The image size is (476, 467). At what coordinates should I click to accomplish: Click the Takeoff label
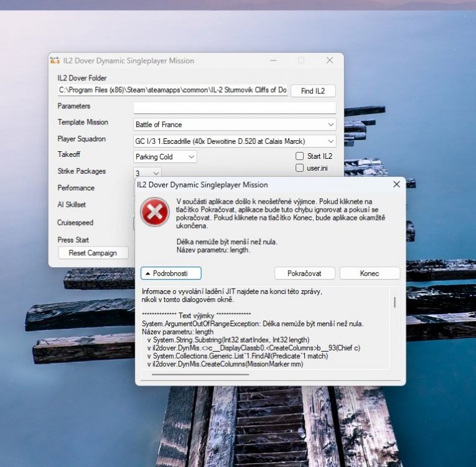(69, 154)
